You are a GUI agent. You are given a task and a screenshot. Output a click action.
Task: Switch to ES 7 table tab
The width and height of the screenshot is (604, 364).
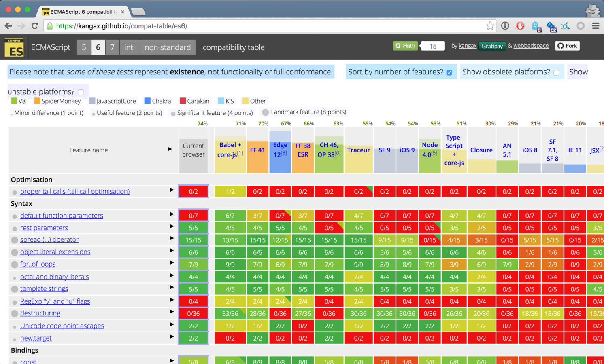[x=113, y=47]
